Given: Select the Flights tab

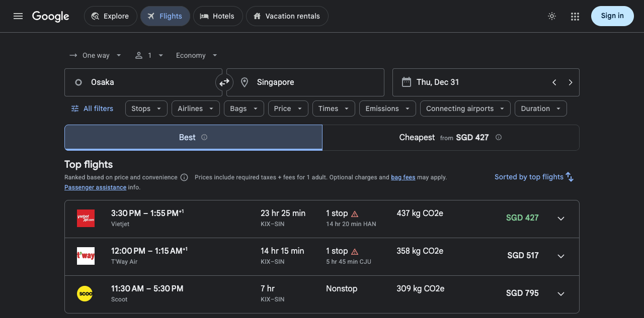Looking at the screenshot, I should tap(165, 16).
